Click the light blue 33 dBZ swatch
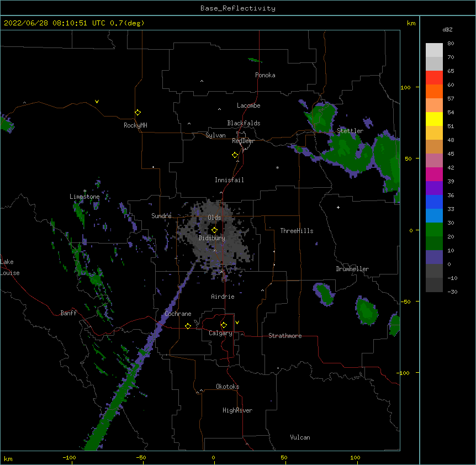476x465 pixels. [x=434, y=215]
